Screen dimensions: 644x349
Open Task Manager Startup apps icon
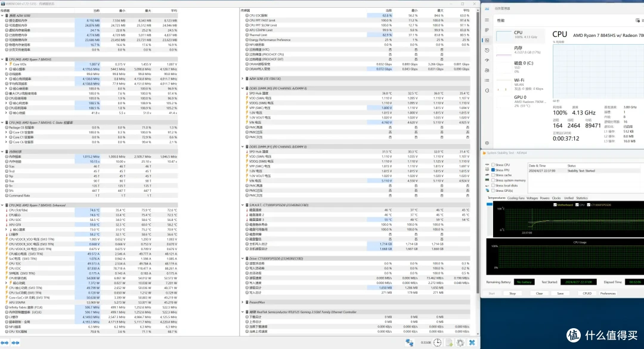(x=487, y=60)
